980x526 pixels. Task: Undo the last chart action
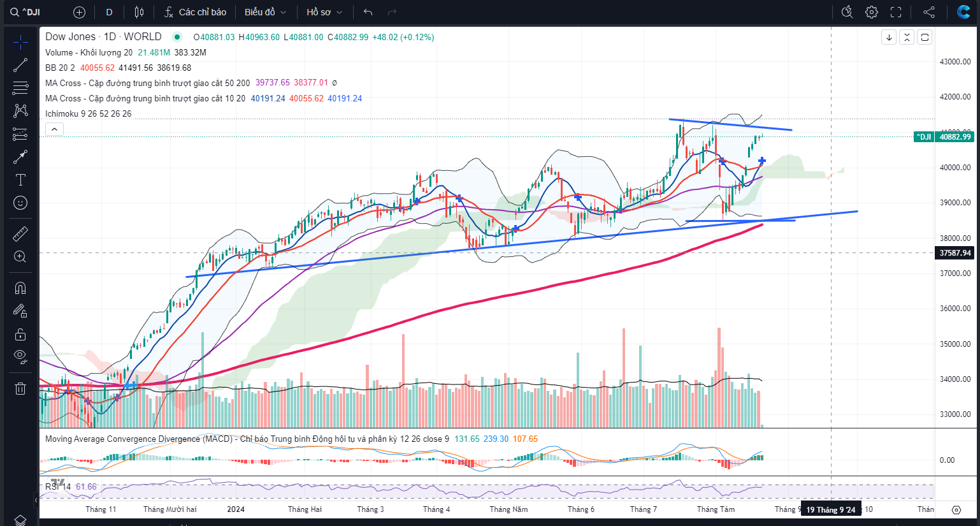(x=368, y=12)
